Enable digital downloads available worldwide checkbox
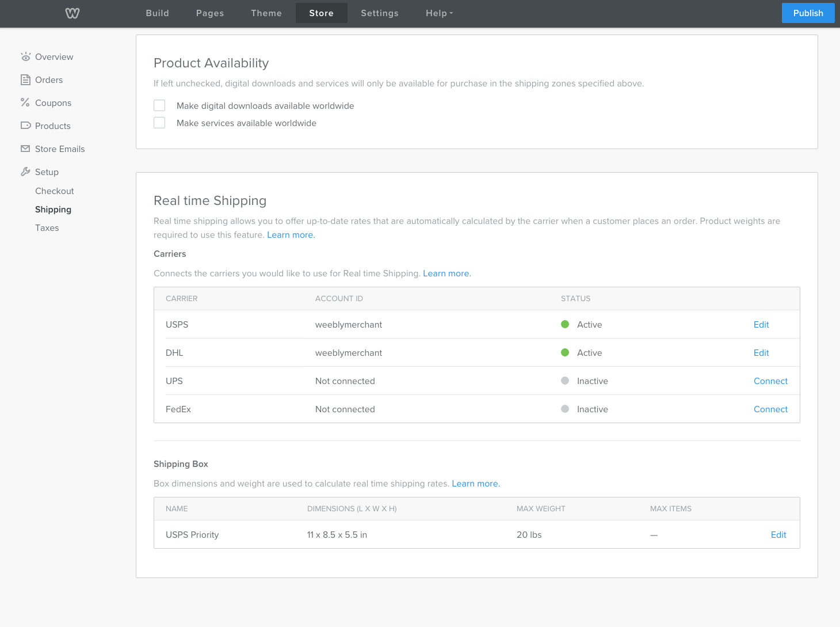 pos(159,105)
